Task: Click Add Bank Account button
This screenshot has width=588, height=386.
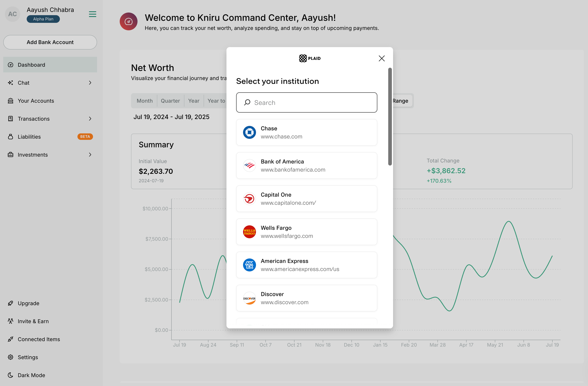Action: click(50, 42)
